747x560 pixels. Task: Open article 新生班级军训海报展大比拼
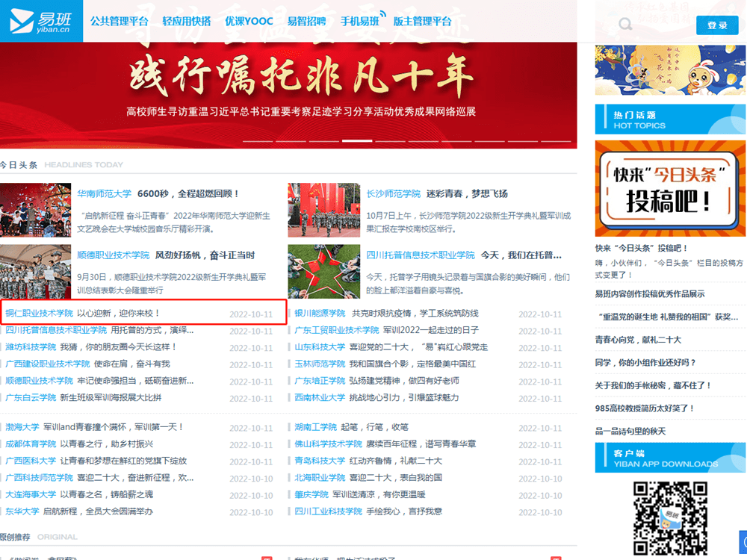point(111,398)
